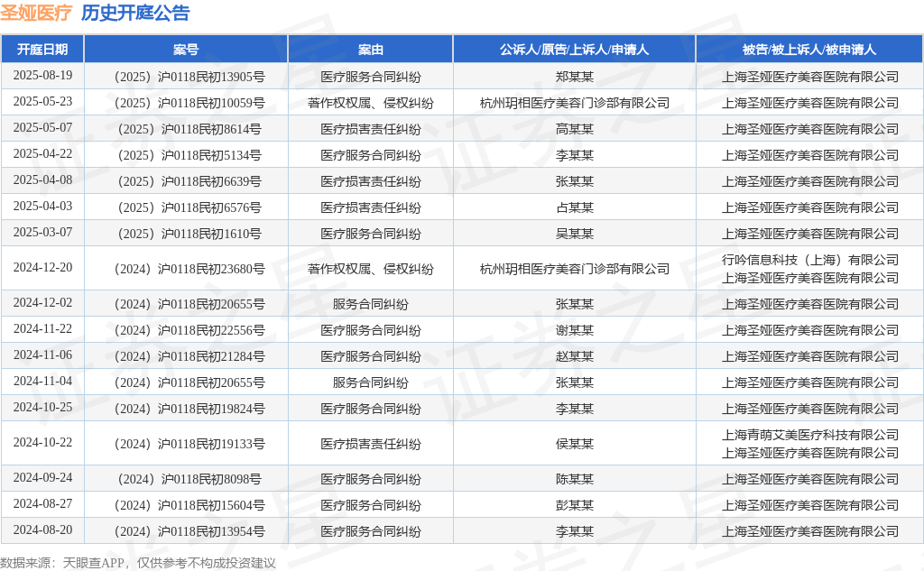Click 著作权权属、侵权纠纷 in 2025-05-23 row
The image size is (924, 571).
click(x=370, y=103)
